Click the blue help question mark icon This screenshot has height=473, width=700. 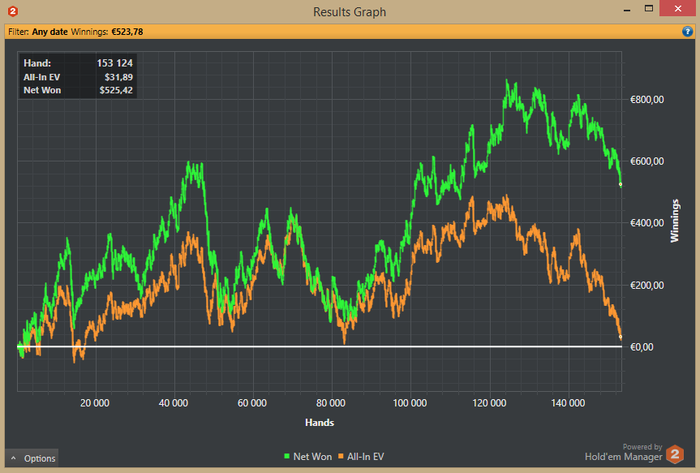(x=687, y=31)
